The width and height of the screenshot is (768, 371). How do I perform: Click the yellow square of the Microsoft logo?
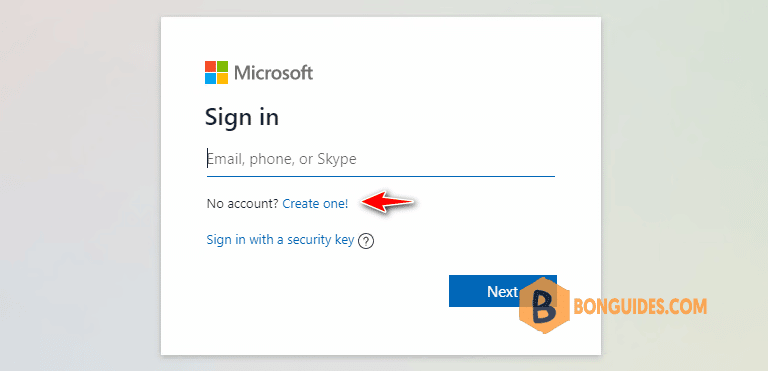coord(222,78)
